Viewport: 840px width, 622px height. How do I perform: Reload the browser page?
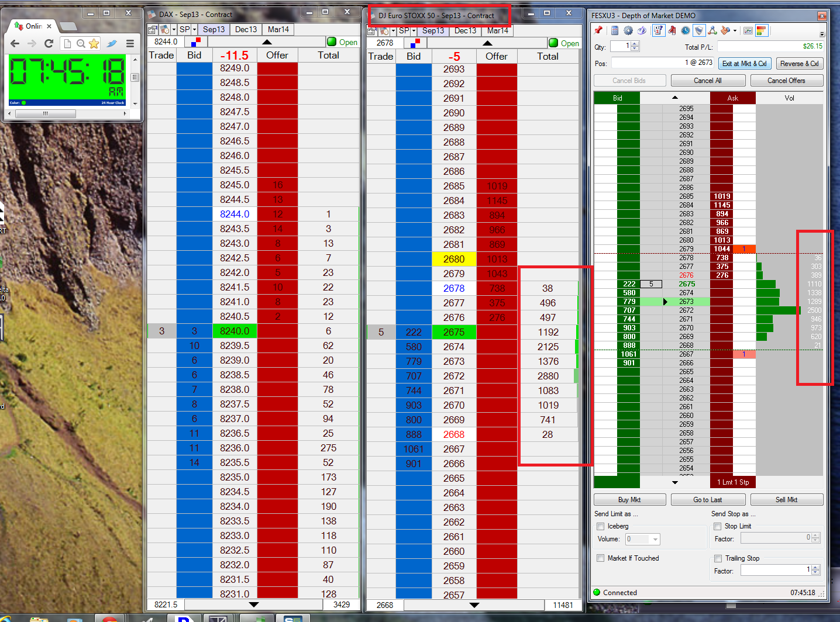[x=49, y=43]
